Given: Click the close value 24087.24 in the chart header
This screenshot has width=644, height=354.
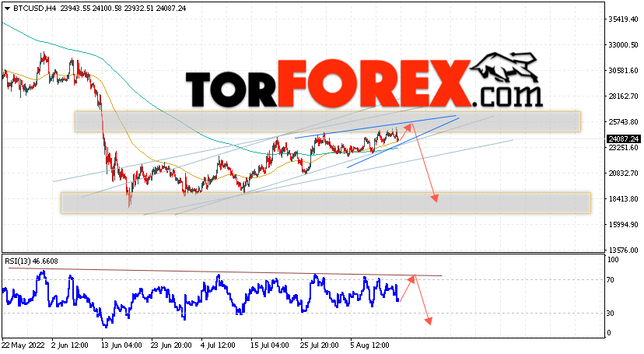Looking at the screenshot, I should 171,9.
